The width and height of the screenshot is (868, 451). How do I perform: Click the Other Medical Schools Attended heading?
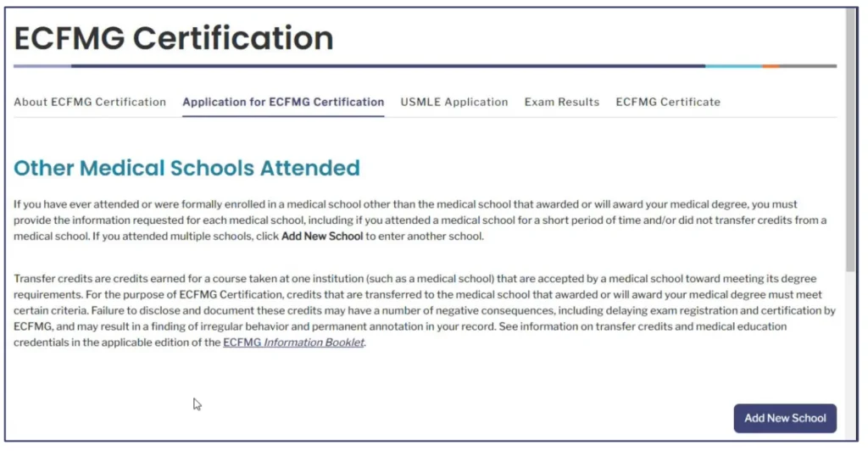coord(186,168)
